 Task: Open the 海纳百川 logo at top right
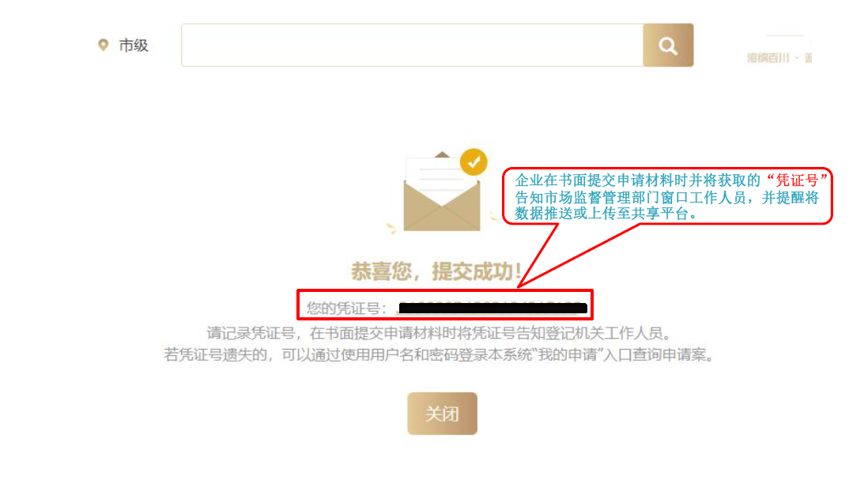point(779,53)
